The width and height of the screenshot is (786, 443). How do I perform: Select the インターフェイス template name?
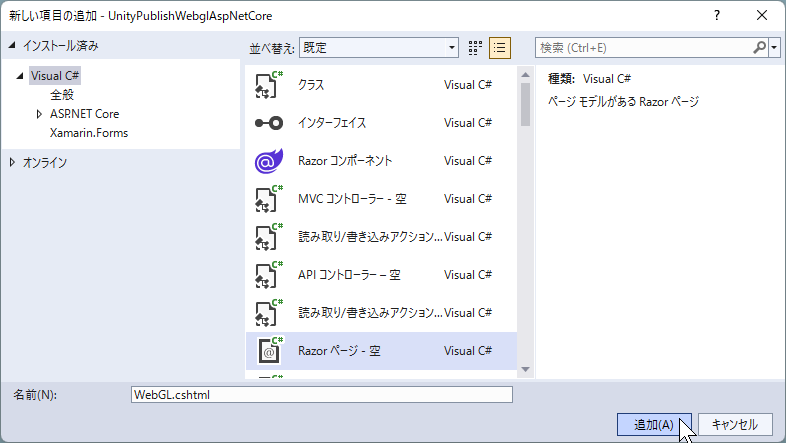coord(332,123)
